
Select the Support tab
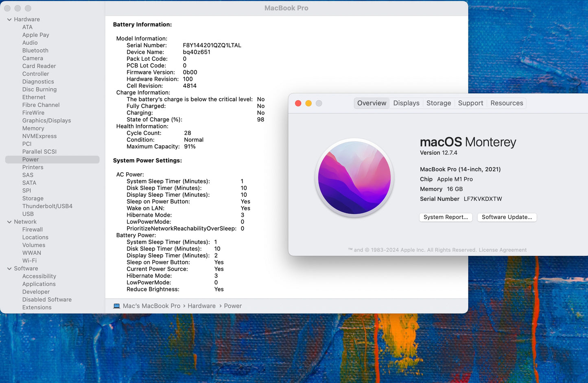click(470, 103)
